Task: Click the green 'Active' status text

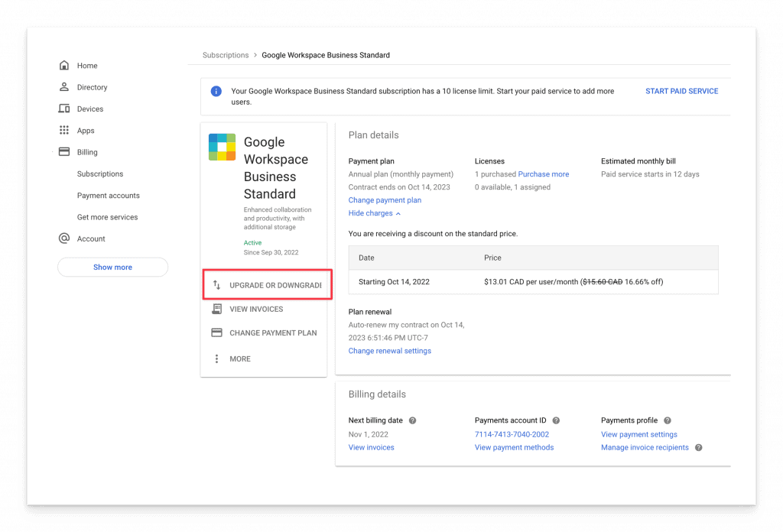Action: [252, 242]
